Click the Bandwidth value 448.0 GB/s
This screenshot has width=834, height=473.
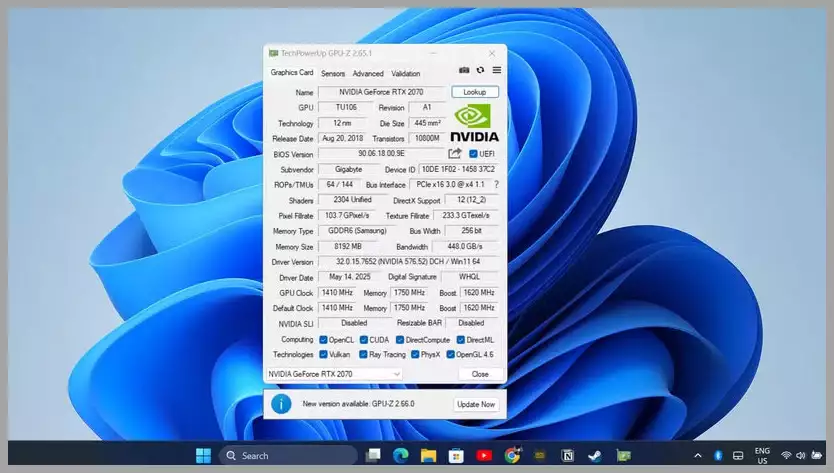coord(465,246)
